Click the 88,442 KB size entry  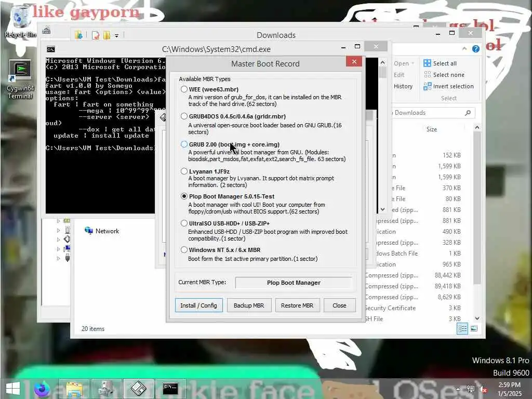pos(447,275)
